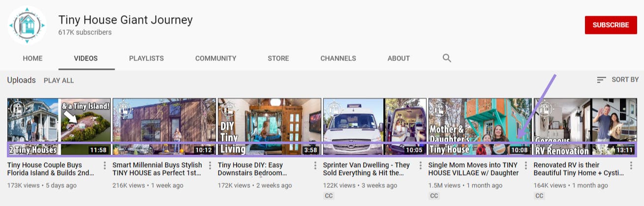
Task: Click the 122K views 3 weeks ago text
Action: [x=360, y=185]
